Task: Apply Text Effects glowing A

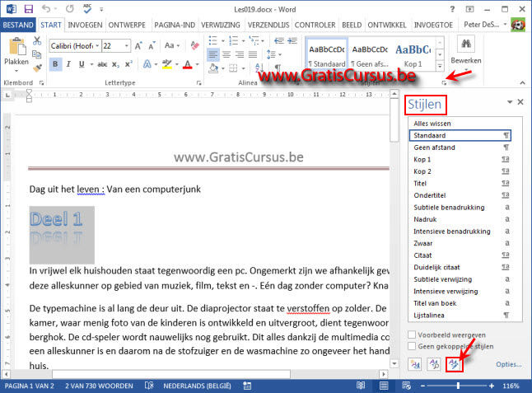Action: click(x=147, y=64)
